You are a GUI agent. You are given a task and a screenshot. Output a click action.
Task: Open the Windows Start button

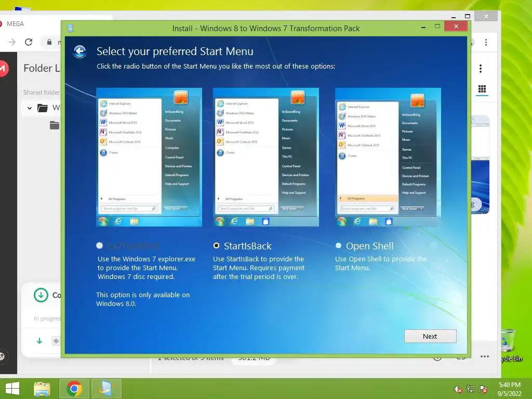point(12,389)
